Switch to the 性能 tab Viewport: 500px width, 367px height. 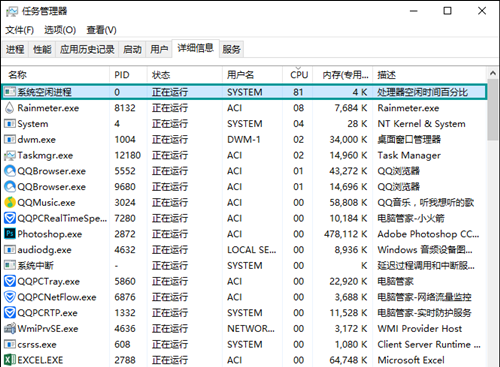[x=42, y=50]
